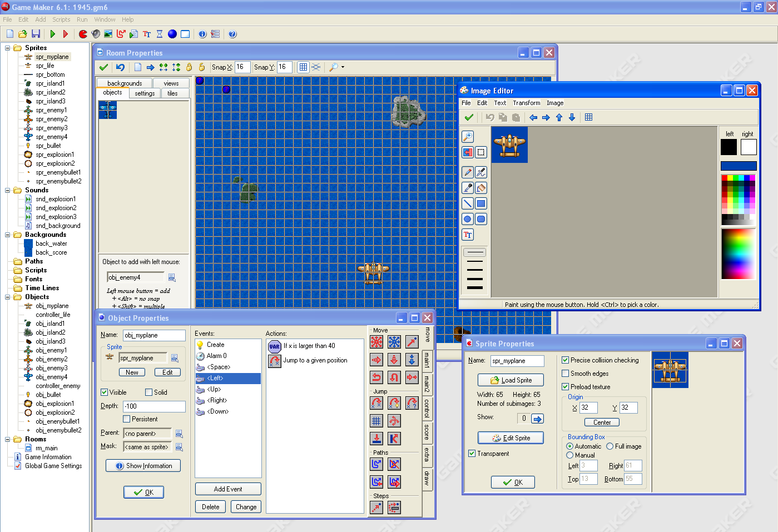Uncheck the Visible checkbox

coord(104,392)
